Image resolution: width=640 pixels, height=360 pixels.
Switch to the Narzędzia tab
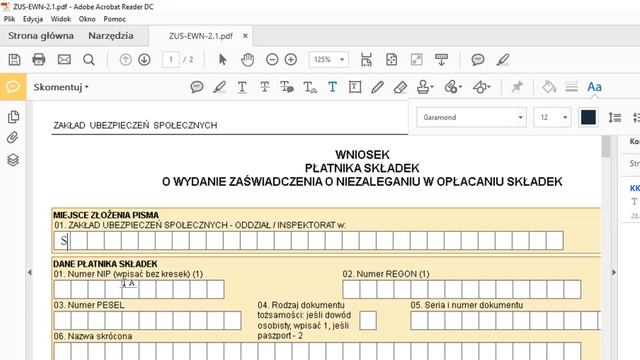coord(111,36)
